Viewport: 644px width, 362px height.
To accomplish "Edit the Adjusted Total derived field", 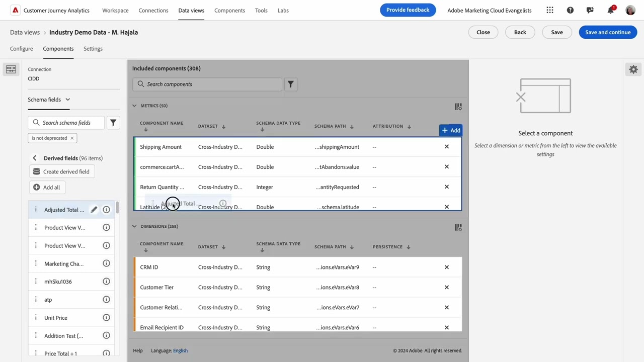I will (94, 210).
